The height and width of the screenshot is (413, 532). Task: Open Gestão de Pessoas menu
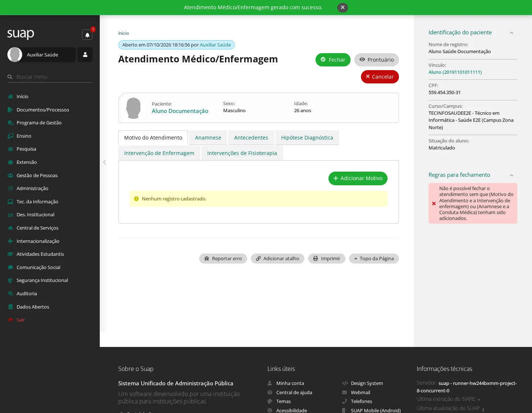37,175
